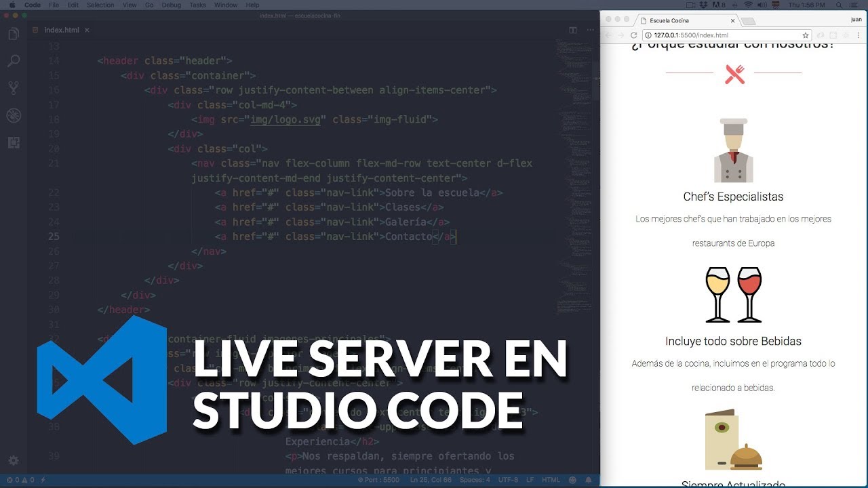Open the Window menu
The width and height of the screenshot is (868, 488).
226,5
